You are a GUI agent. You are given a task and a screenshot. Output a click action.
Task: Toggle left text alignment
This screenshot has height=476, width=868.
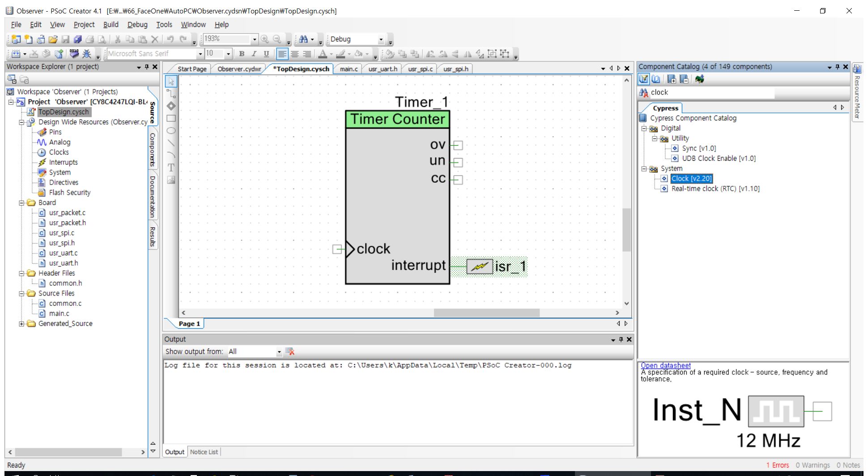(x=282, y=54)
